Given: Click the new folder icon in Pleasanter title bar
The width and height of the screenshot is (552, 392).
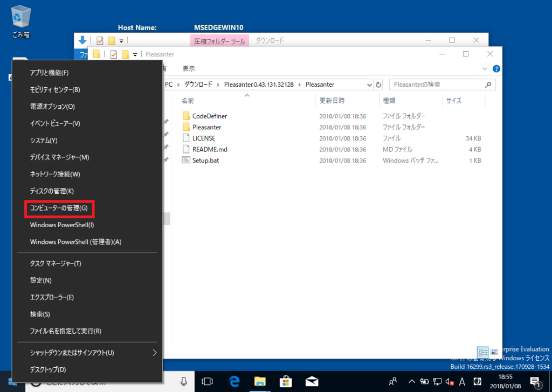Looking at the screenshot, I should click(125, 54).
